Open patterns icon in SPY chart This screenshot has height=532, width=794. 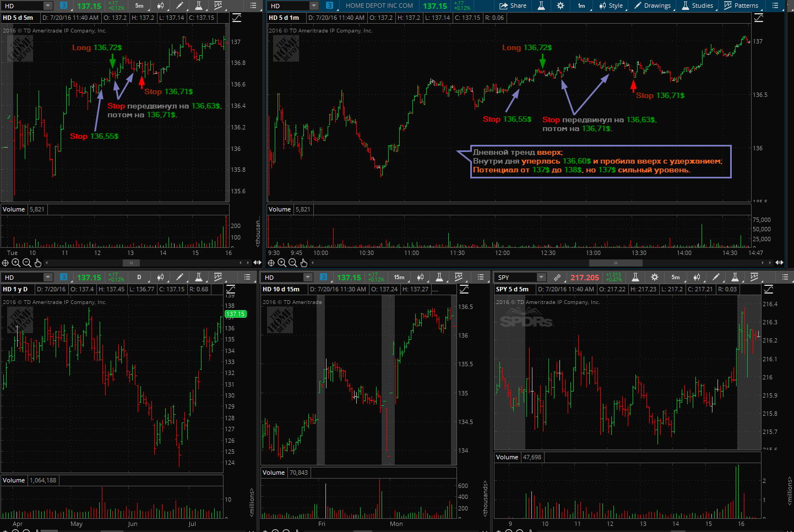[754, 277]
